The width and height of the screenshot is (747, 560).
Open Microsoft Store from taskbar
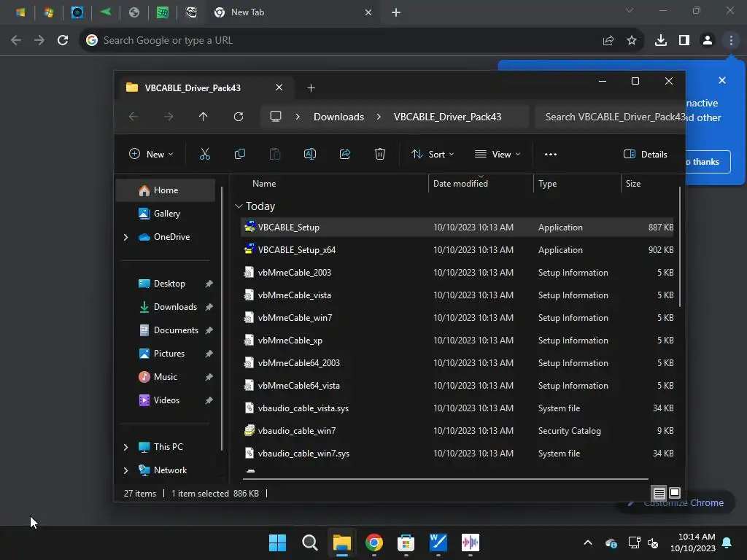pyautogui.click(x=406, y=542)
